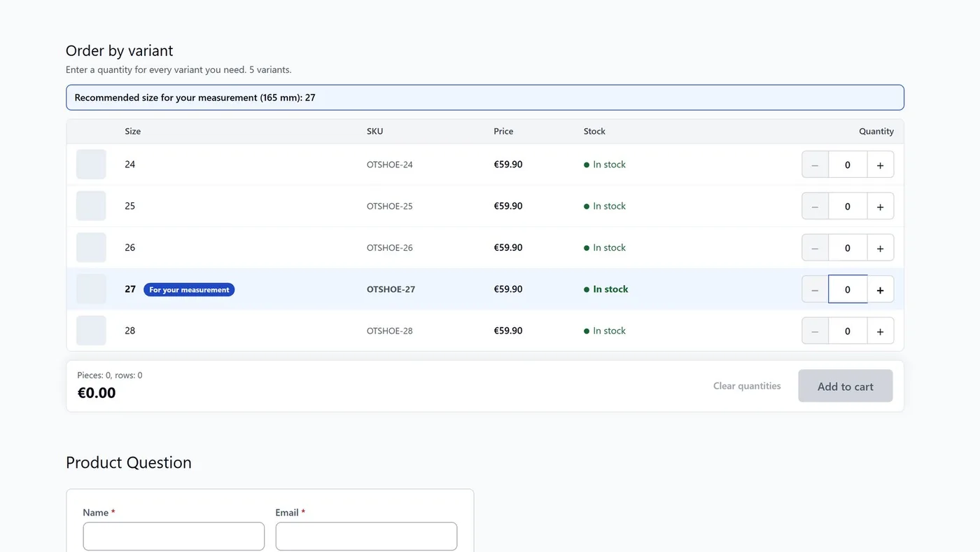The height and width of the screenshot is (552, 980).
Task: Focus the Name input field
Action: (x=174, y=537)
